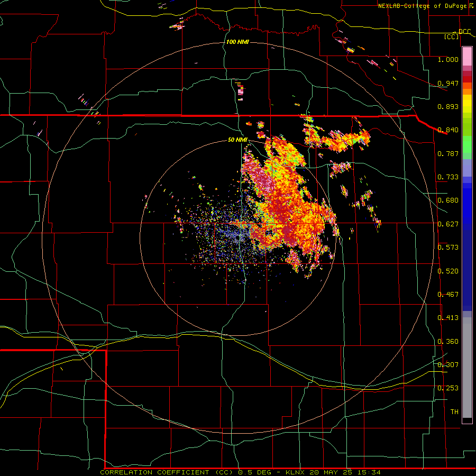Click the 0.680 scale value

(448, 200)
